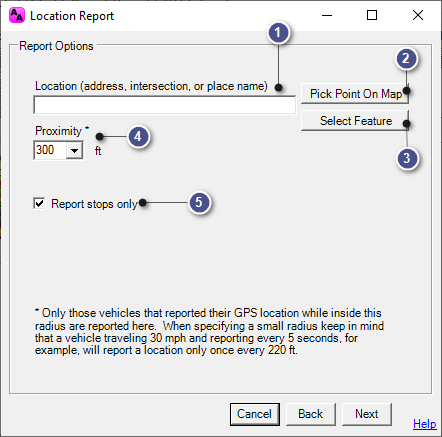Click numbered callout badge 1

click(278, 33)
